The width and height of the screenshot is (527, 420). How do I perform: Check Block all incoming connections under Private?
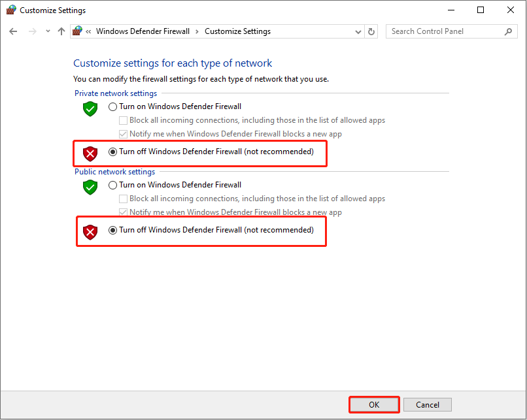(x=124, y=120)
